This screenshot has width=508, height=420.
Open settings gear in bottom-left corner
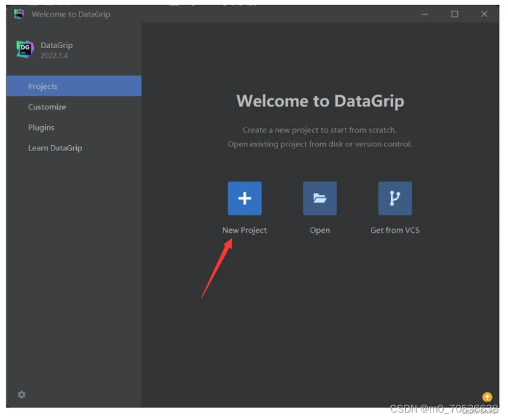pos(22,395)
